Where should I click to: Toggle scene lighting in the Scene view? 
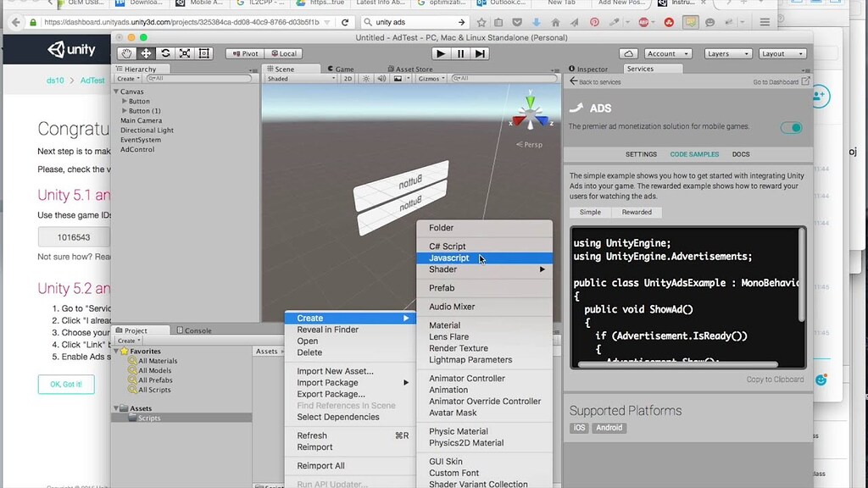click(366, 78)
